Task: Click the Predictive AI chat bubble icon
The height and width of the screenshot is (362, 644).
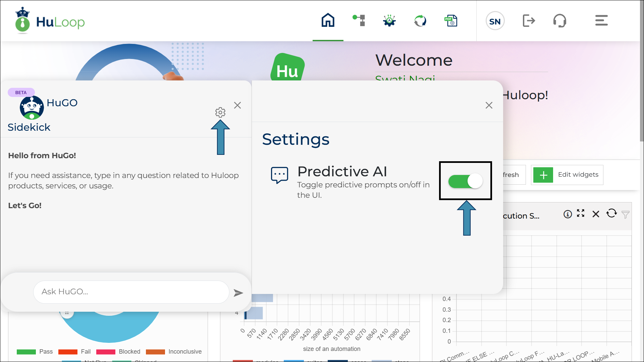Action: 279,175
